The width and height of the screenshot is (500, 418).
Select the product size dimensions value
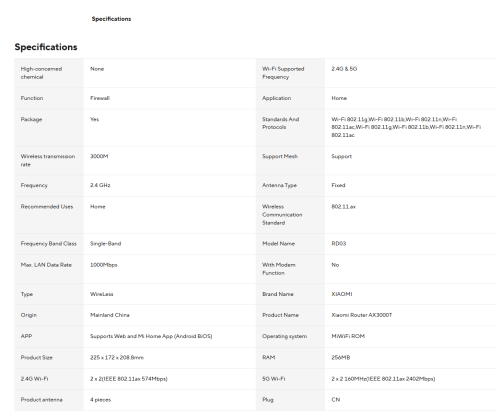coord(117,358)
